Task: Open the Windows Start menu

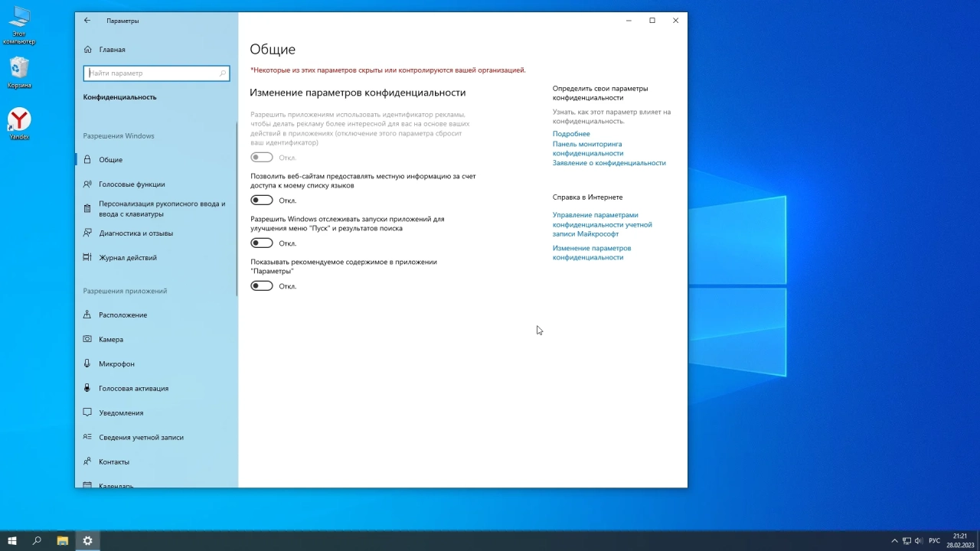Action: pos(12,541)
